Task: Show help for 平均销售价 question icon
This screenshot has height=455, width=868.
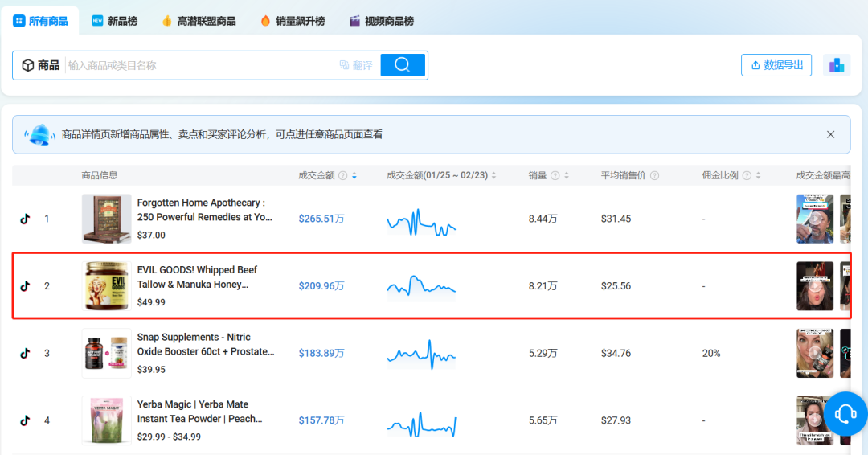Action: point(654,175)
